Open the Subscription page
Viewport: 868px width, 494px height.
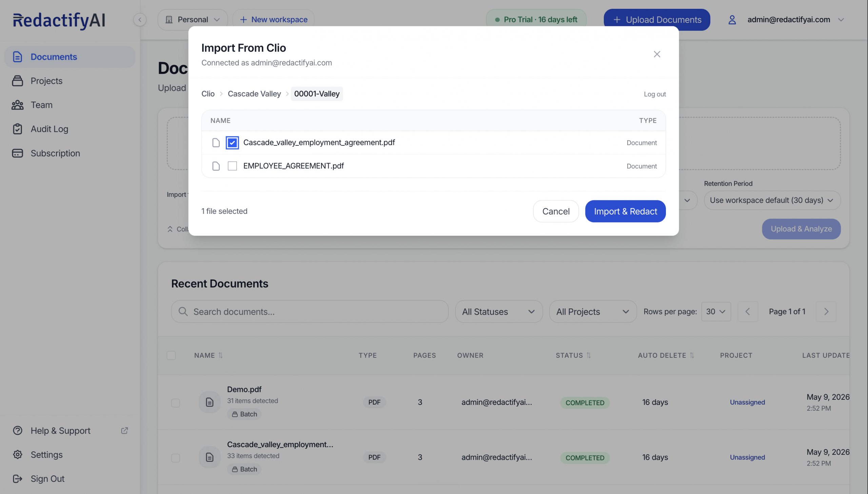[x=70, y=153]
